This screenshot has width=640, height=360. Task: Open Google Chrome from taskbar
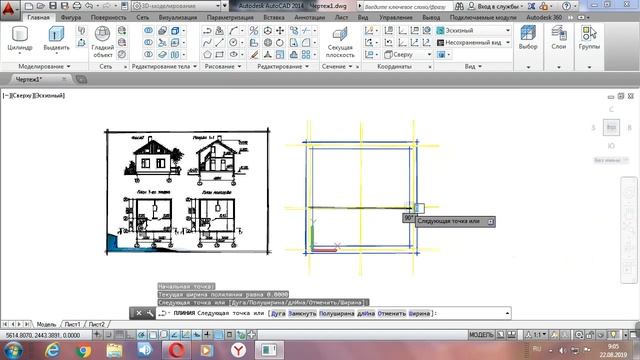tap(83, 350)
